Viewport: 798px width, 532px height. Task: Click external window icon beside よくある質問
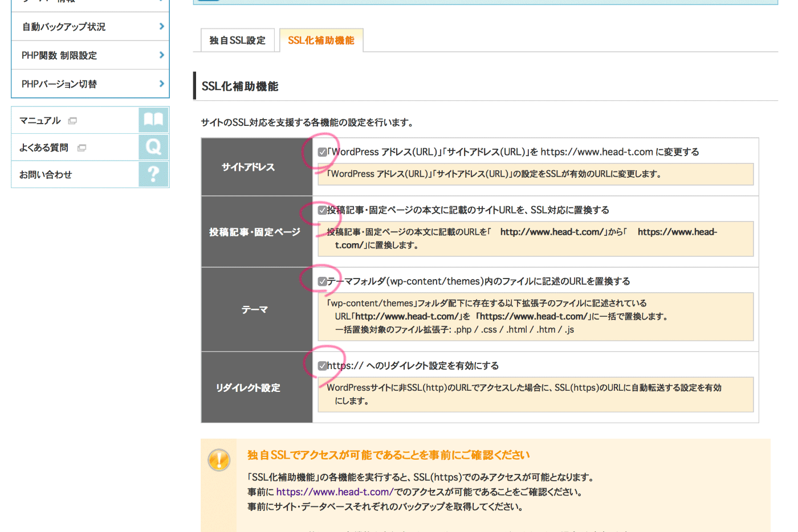point(82,148)
